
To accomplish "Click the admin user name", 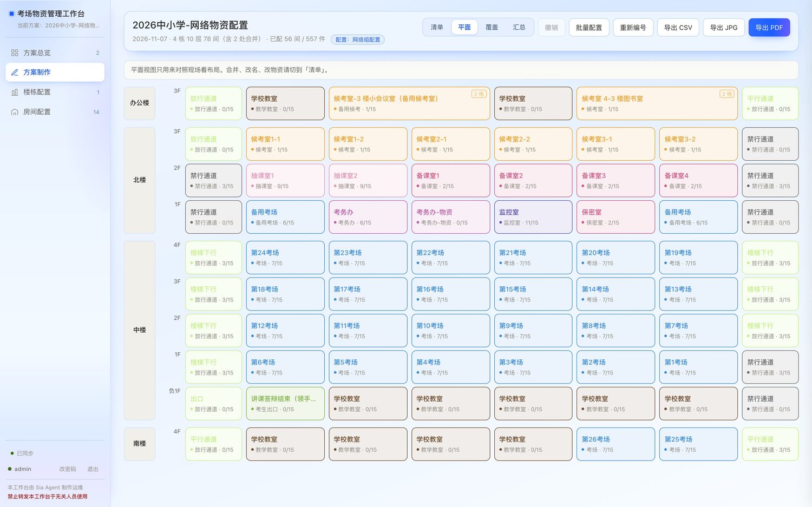I will pos(23,469).
